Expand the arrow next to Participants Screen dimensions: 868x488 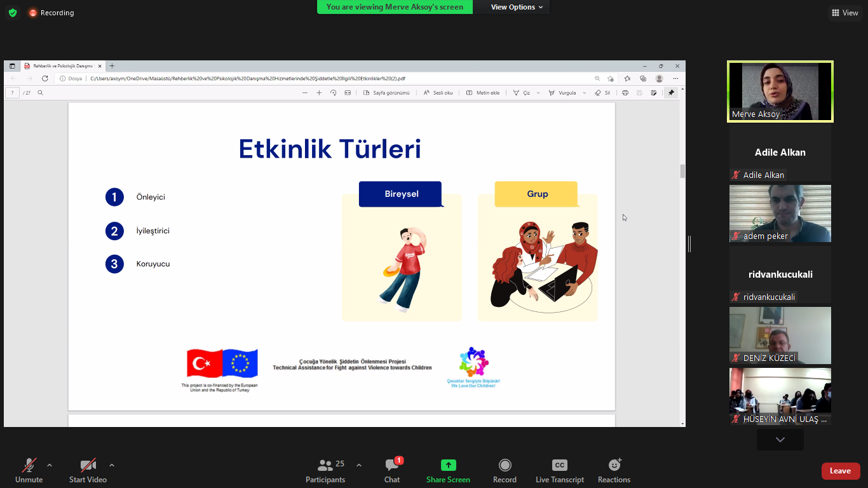pyautogui.click(x=358, y=465)
